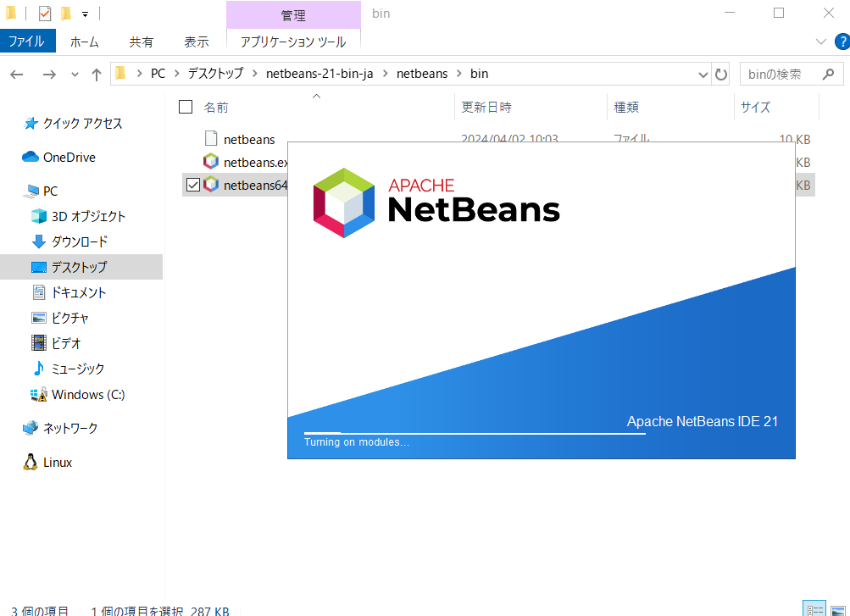The image size is (850, 616).
Task: Click the blank netbeans file icon
Action: coord(211,138)
